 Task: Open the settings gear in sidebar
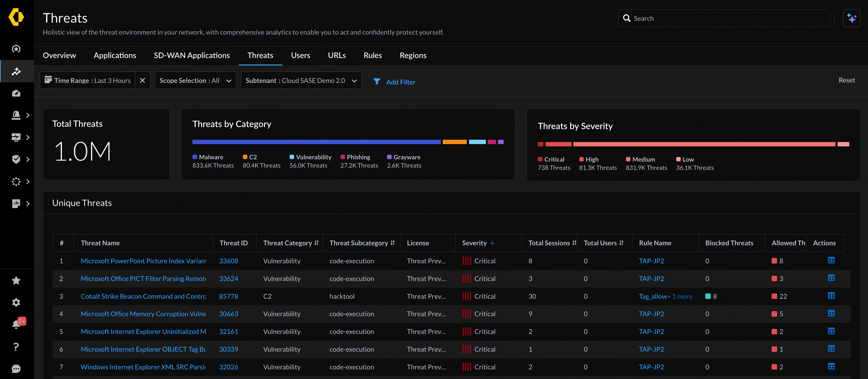pyautogui.click(x=16, y=302)
